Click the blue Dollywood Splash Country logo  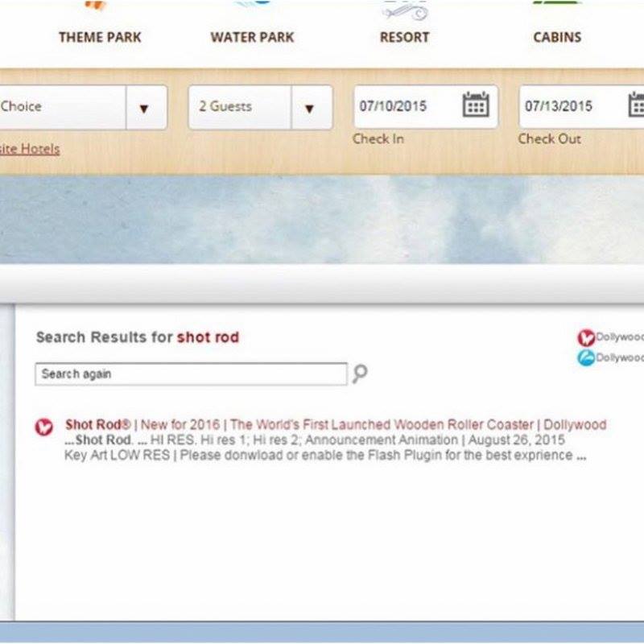point(585,357)
